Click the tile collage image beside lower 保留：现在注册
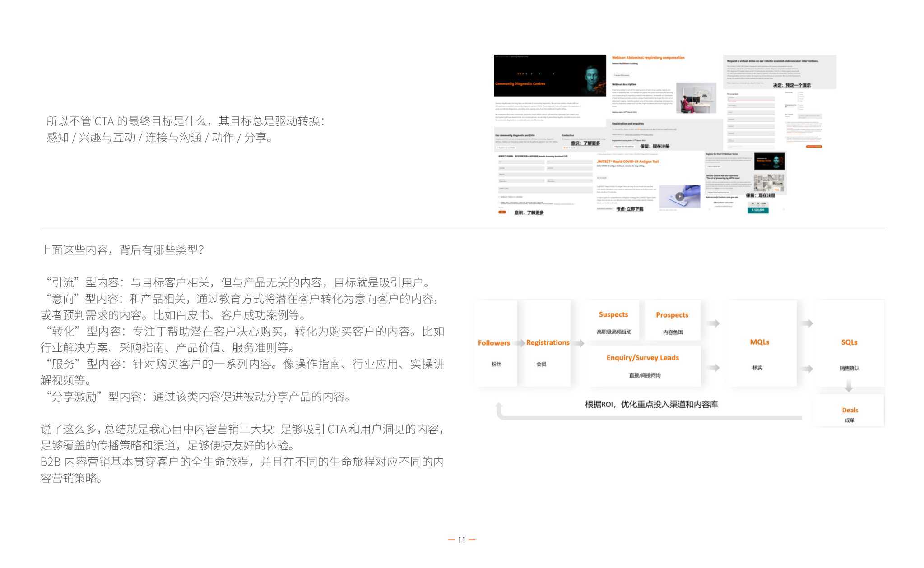Viewport: 924px width, 568px height. click(x=769, y=183)
